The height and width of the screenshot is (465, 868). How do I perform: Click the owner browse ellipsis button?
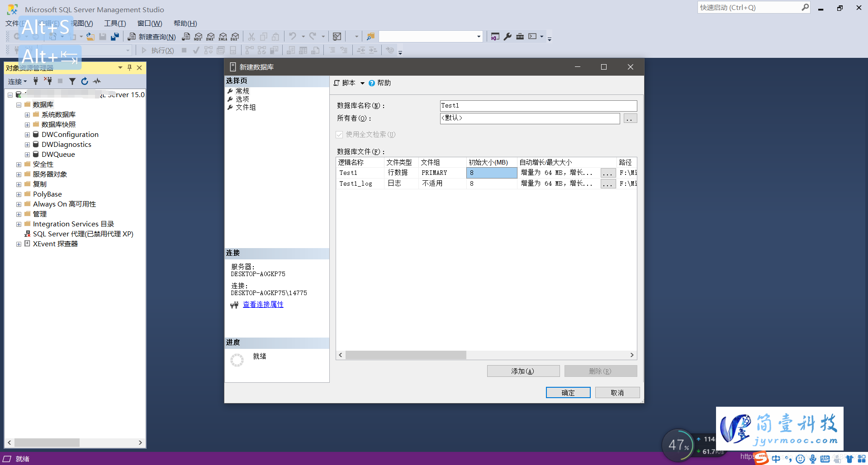pos(630,118)
